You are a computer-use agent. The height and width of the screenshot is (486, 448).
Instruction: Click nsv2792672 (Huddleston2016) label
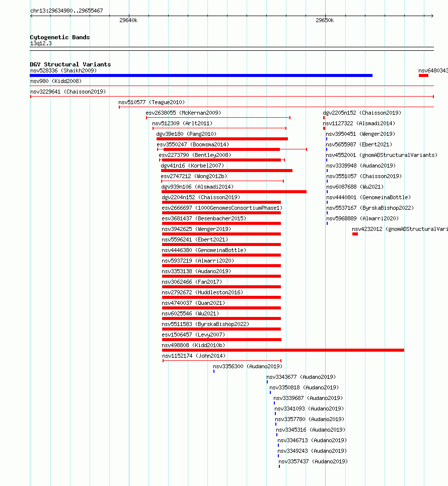202,292
